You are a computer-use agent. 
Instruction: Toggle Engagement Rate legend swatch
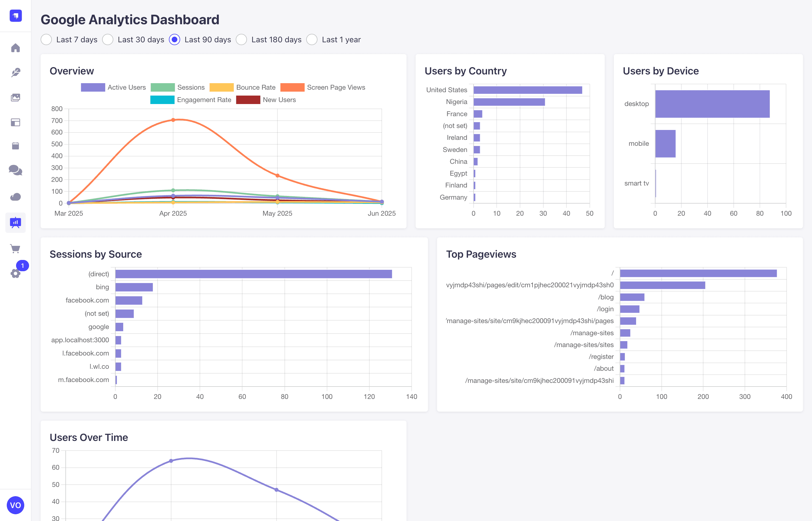[162, 100]
